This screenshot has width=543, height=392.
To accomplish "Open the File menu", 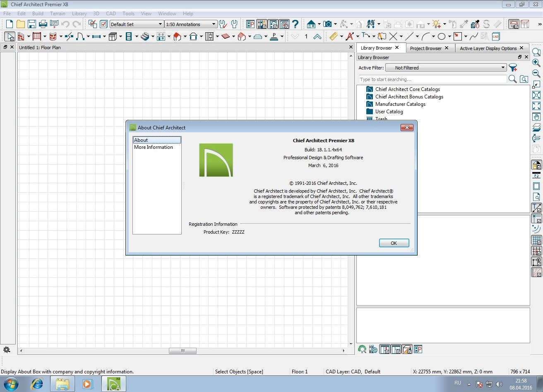I will pyautogui.click(x=7, y=13).
